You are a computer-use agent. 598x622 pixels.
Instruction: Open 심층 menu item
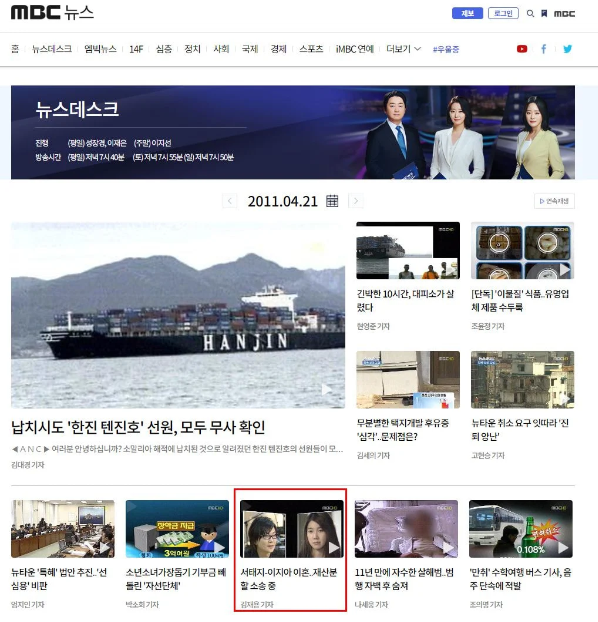[164, 49]
